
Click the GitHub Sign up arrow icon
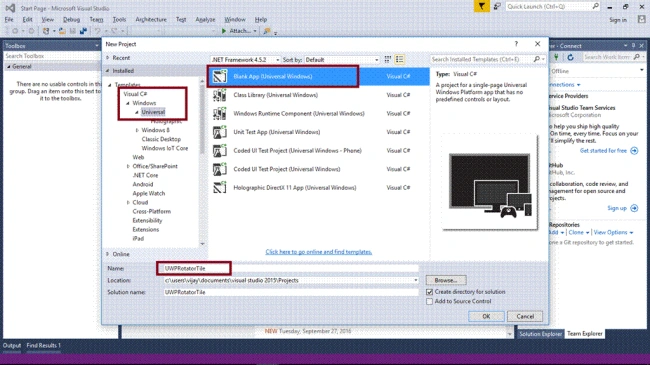634,208
